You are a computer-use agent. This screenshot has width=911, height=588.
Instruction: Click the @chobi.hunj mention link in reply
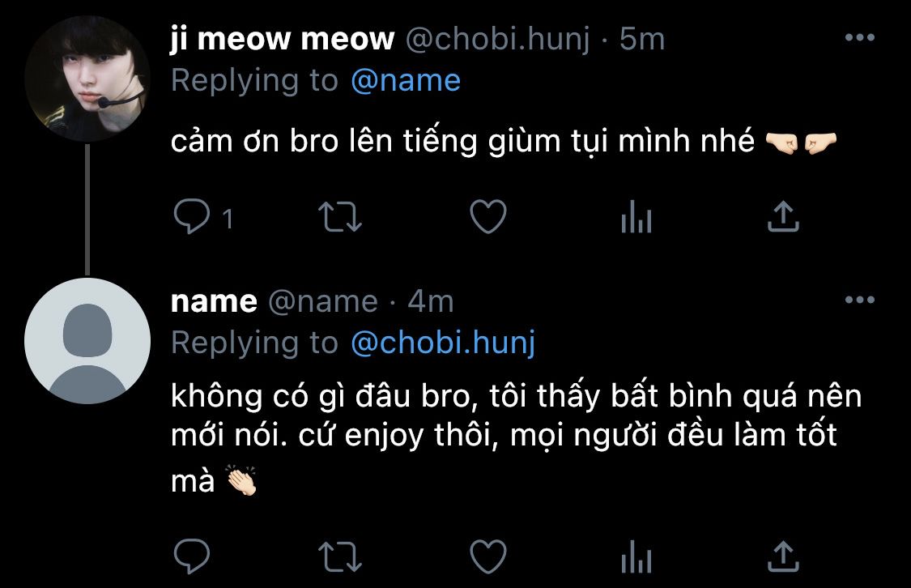443,343
